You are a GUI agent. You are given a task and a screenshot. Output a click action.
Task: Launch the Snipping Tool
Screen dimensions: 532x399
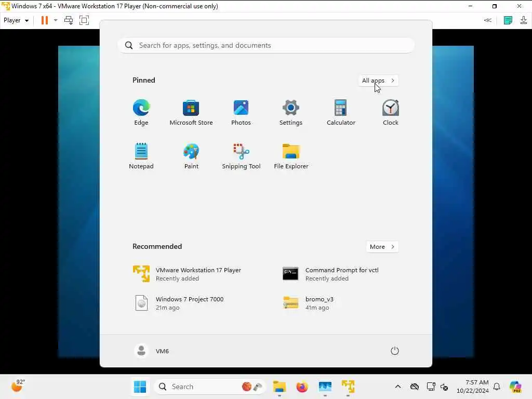point(241,156)
